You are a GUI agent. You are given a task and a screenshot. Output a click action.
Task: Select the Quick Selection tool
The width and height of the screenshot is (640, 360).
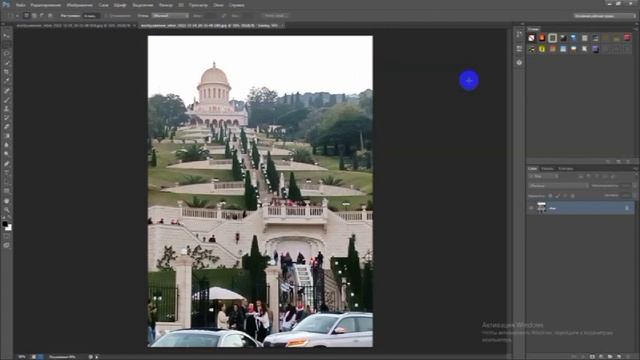tap(6, 62)
